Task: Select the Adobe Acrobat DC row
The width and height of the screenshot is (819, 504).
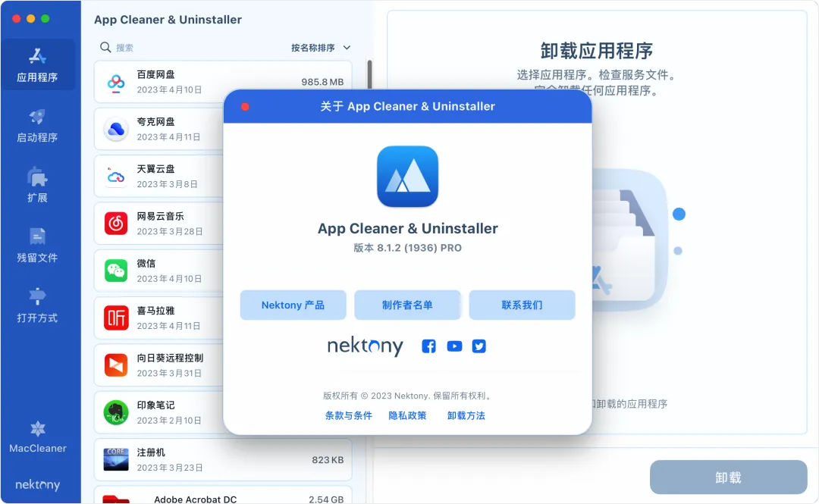Action: tap(223, 495)
